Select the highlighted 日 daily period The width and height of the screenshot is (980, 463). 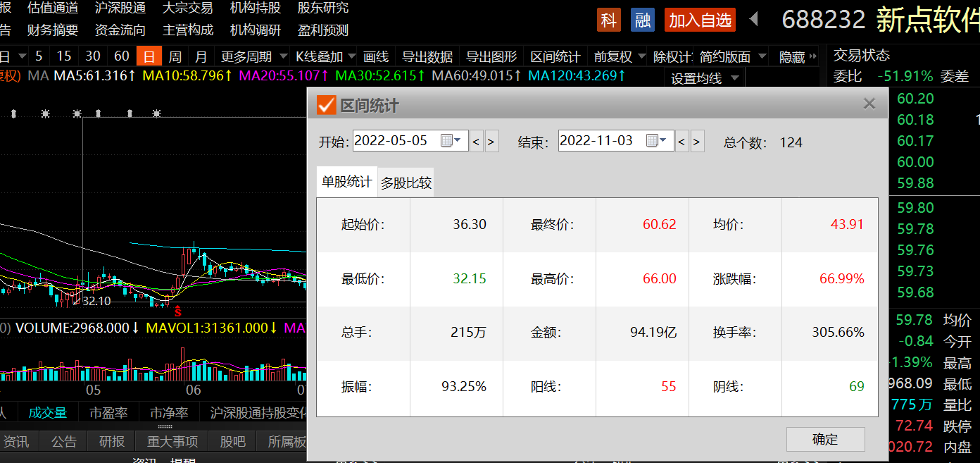tap(149, 56)
